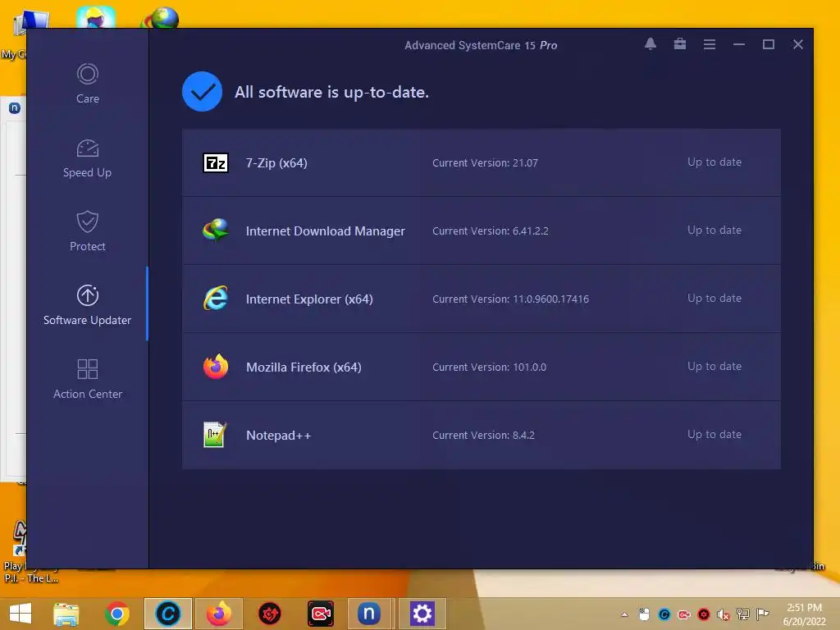Select the Mozilla Firefox (x64) name

304,367
